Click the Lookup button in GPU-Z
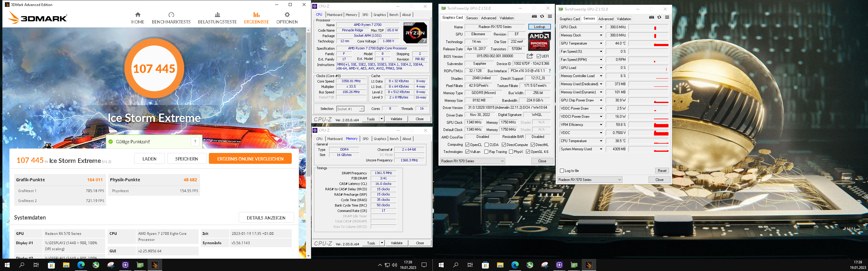The width and height of the screenshot is (868, 271). (539, 26)
